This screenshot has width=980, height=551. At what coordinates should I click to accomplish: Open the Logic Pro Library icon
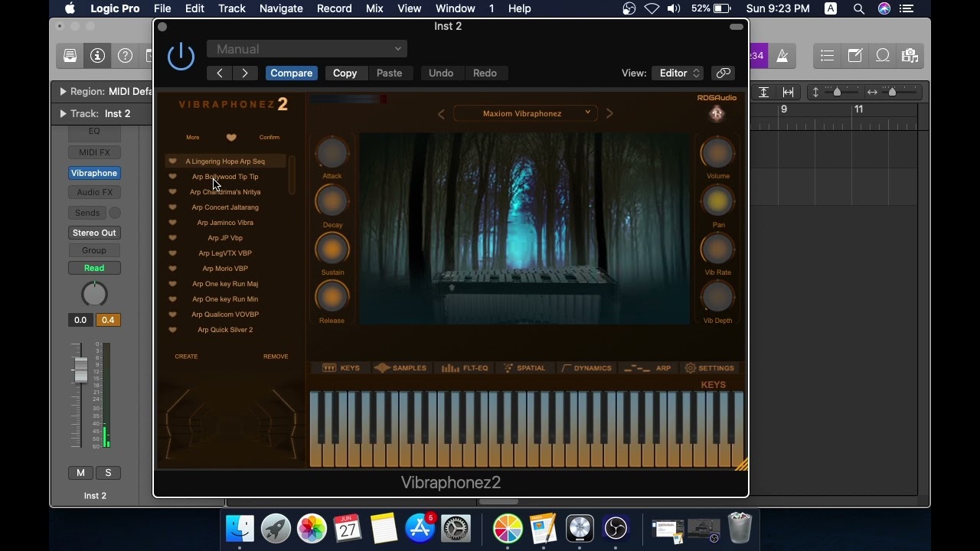point(70,55)
